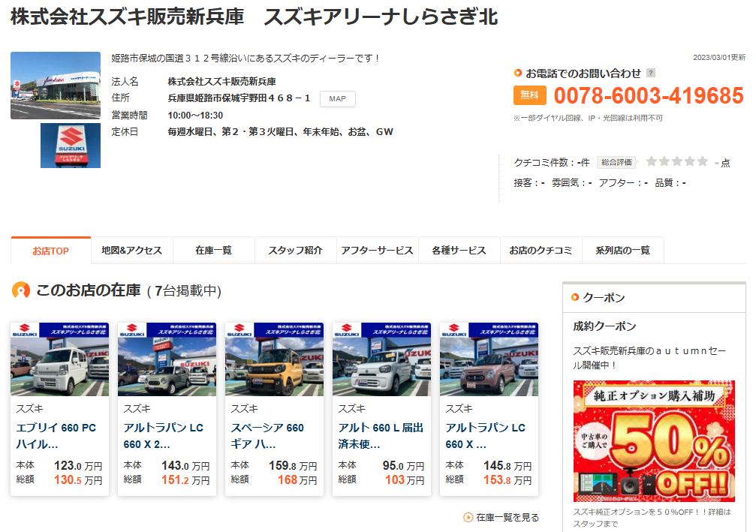Open the エブリイ 660 PC ハイル... listing link
This screenshot has height=532, width=756.
tap(56, 436)
